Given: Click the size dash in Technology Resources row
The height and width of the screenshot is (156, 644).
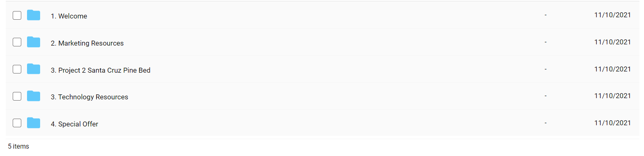Looking at the screenshot, I should (545, 96).
